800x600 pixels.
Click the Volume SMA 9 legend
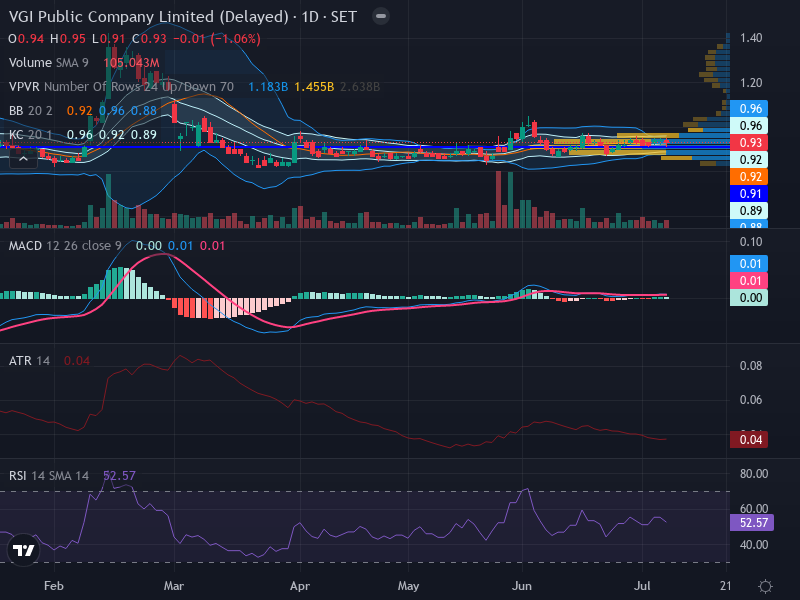pos(48,63)
